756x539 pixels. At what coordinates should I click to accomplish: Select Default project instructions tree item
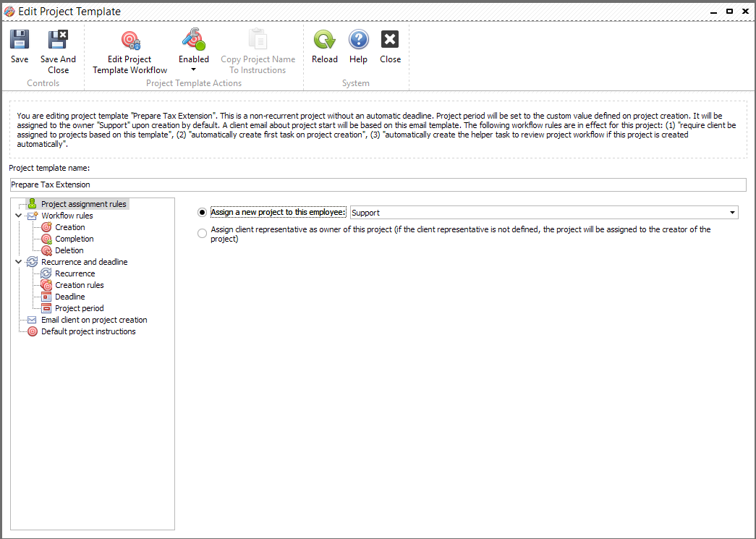(x=88, y=331)
